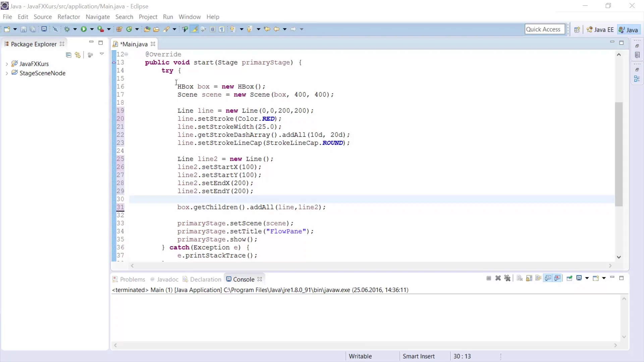This screenshot has width=644, height=362.
Task: Open the console/terminal monitor toolbar icon
Action: [x=44, y=29]
